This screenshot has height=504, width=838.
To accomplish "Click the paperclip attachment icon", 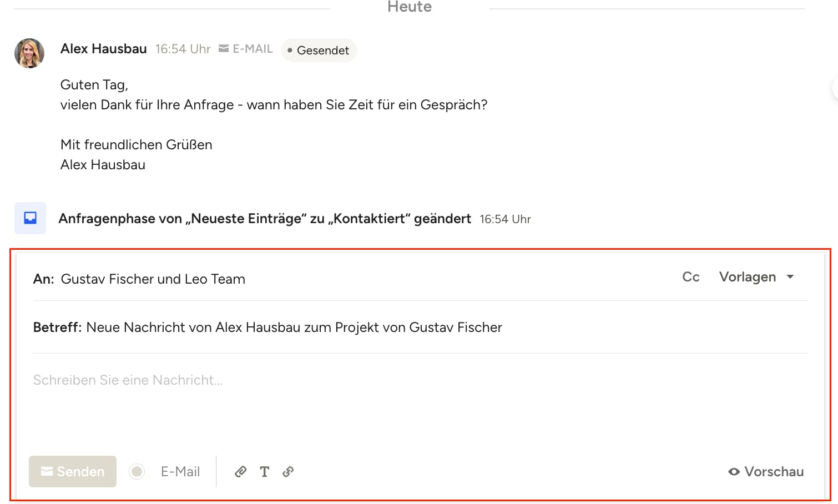I will pos(240,472).
